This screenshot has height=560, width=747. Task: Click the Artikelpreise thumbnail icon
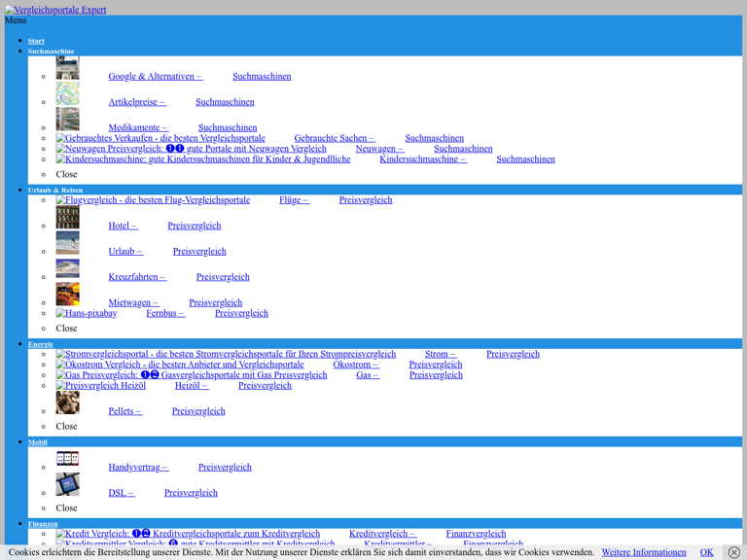coord(67,93)
